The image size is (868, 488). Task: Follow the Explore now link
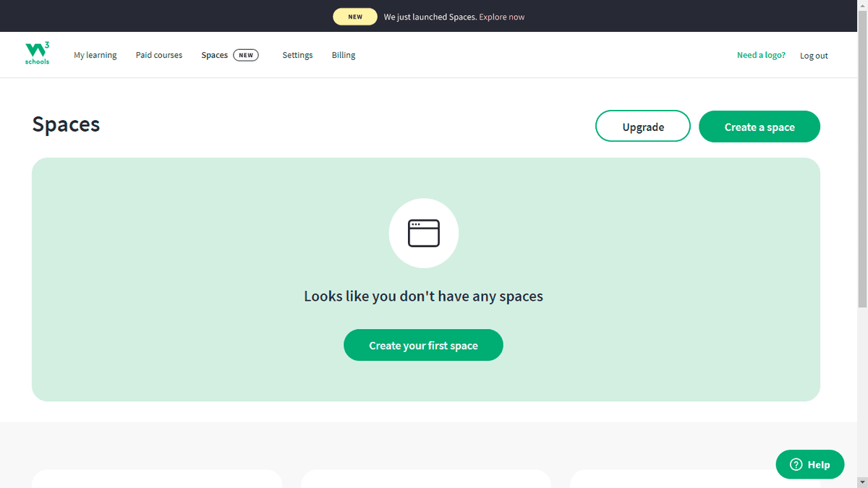[x=501, y=17]
